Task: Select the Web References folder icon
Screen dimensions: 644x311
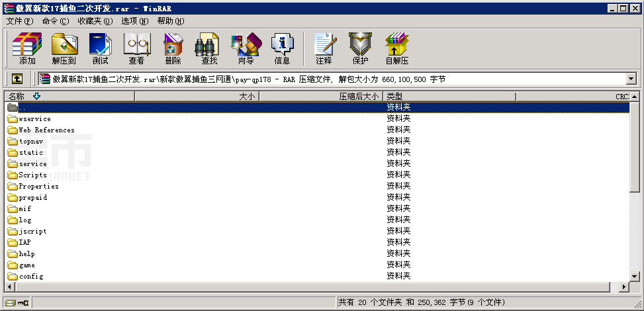Action: pyautogui.click(x=13, y=130)
